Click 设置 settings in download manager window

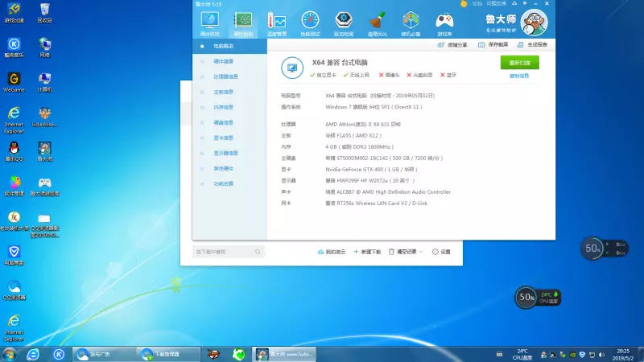coord(441,252)
